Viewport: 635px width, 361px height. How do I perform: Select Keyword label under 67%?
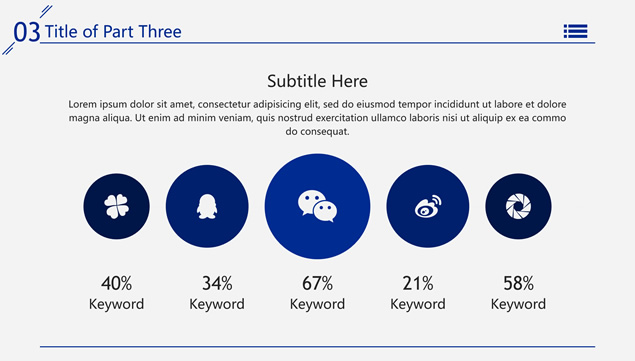(x=318, y=304)
